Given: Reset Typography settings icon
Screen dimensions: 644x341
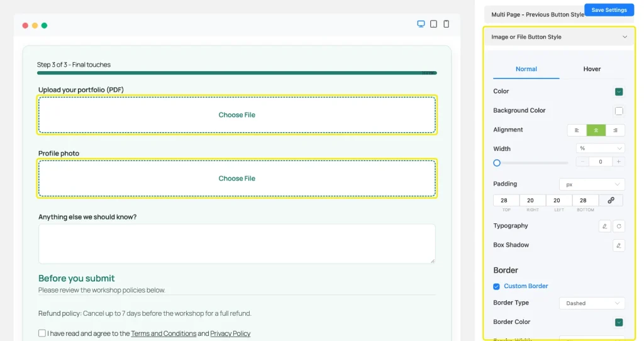Looking at the screenshot, I should [x=619, y=226].
